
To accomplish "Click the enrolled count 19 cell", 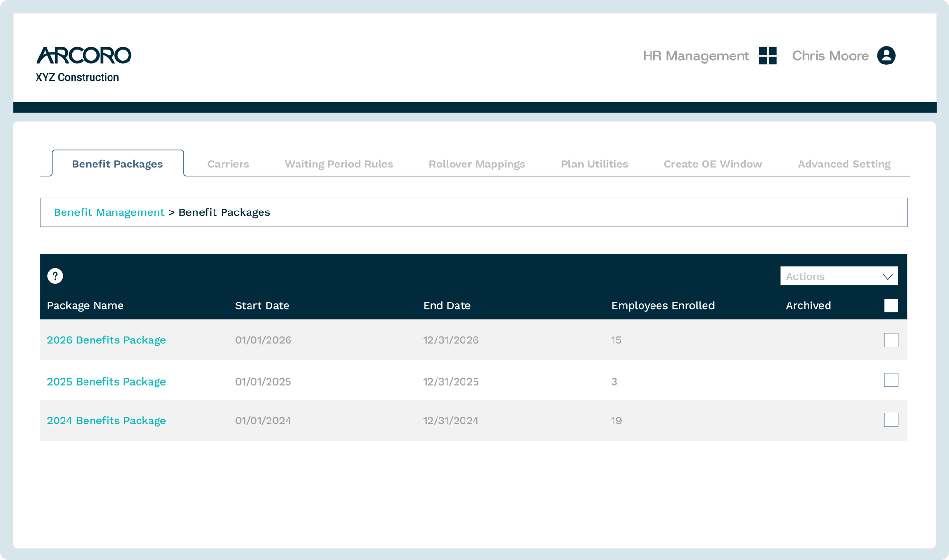I will point(616,421).
